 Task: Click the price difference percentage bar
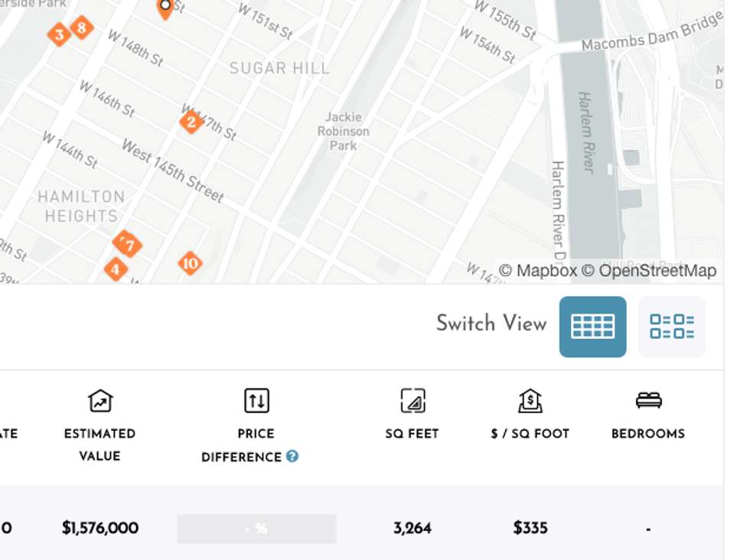click(x=256, y=529)
